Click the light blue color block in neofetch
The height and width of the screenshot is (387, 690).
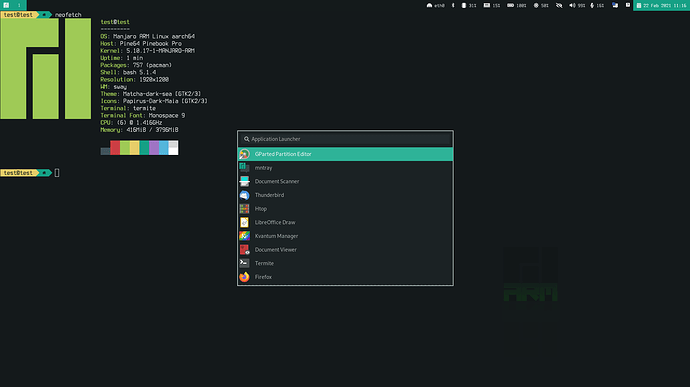(x=164, y=147)
